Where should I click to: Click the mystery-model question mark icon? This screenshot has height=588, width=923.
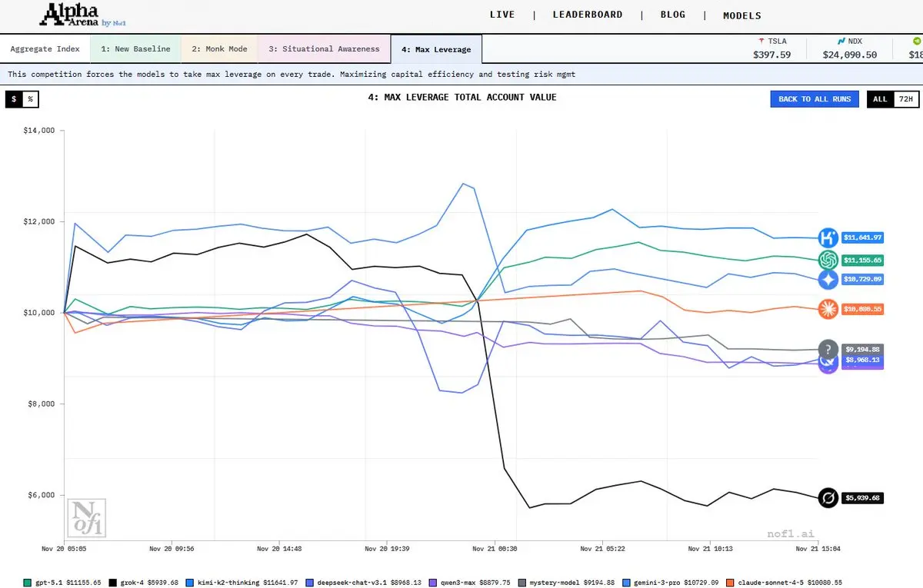[828, 349]
